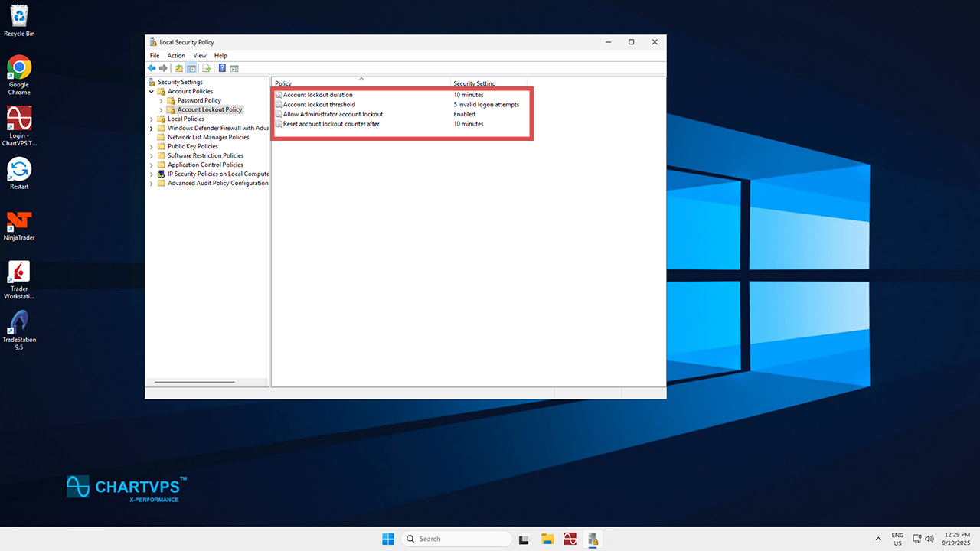Expand the Local Policies node

(x=152, y=119)
